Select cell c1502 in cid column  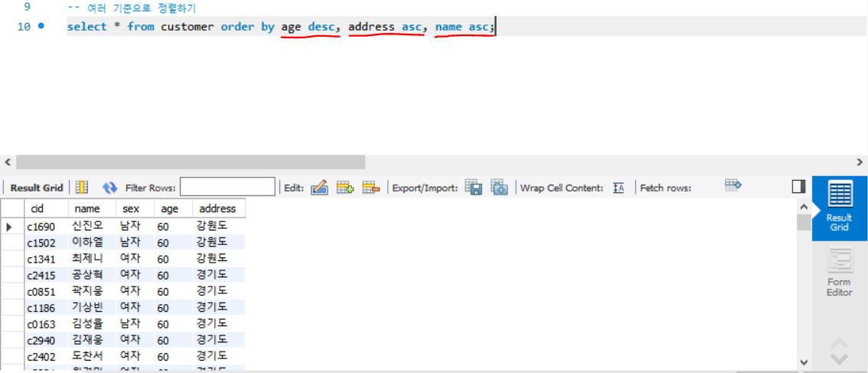[x=46, y=243]
